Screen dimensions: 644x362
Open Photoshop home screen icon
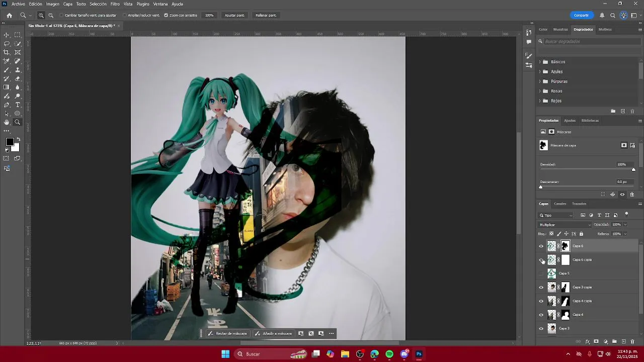(9, 15)
